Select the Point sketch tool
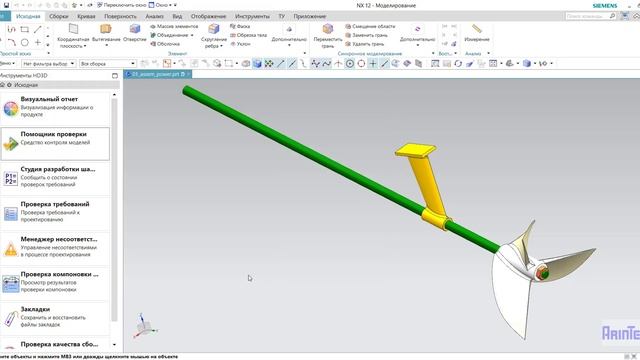This screenshot has width=640, height=360. pyautogui.click(x=38, y=42)
